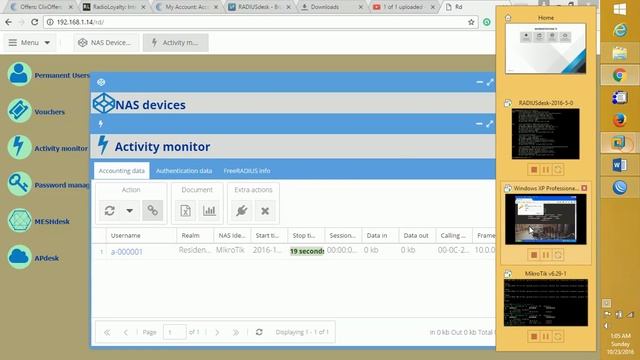Restart the RADIUSdesk-2016-5-0 VM

[558, 170]
